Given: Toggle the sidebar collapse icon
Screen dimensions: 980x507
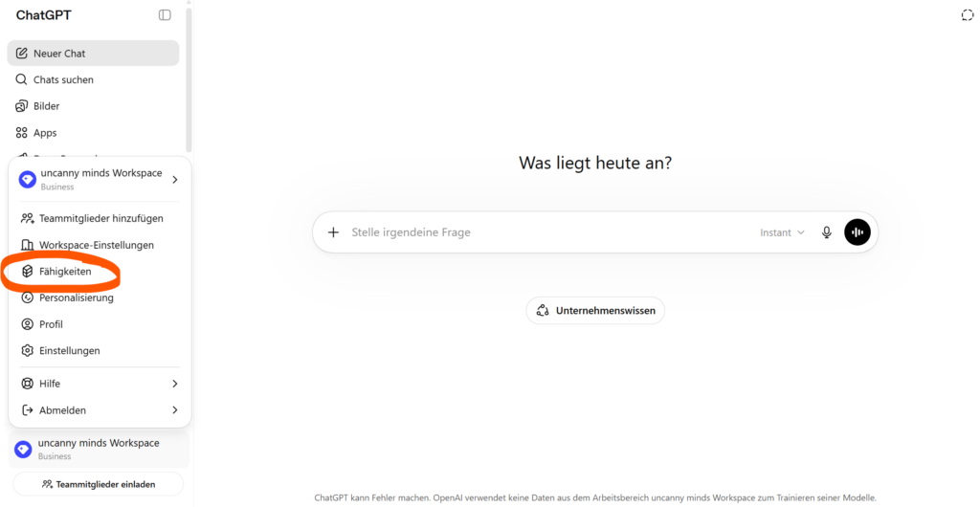Looking at the screenshot, I should coord(165,15).
